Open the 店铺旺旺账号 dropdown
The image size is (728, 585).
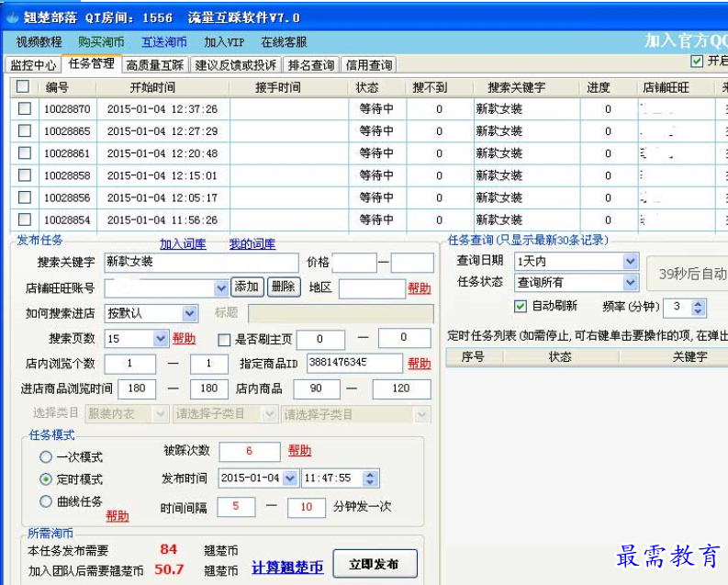coord(221,288)
